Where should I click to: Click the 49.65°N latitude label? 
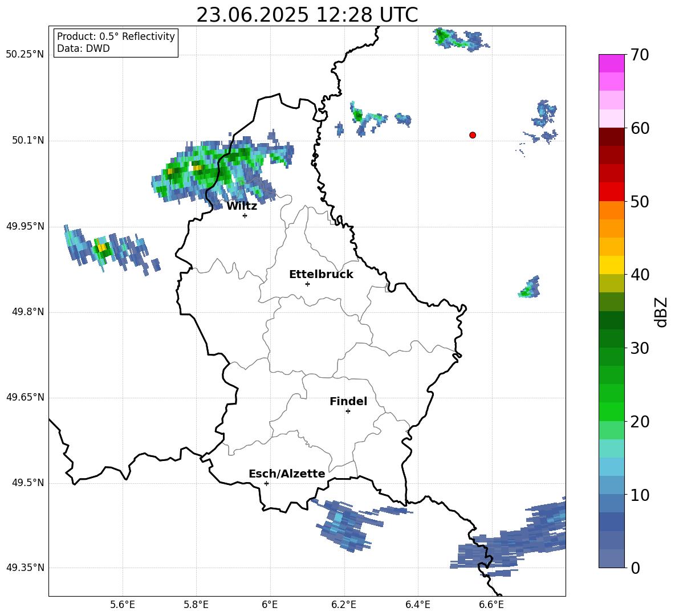[25, 397]
